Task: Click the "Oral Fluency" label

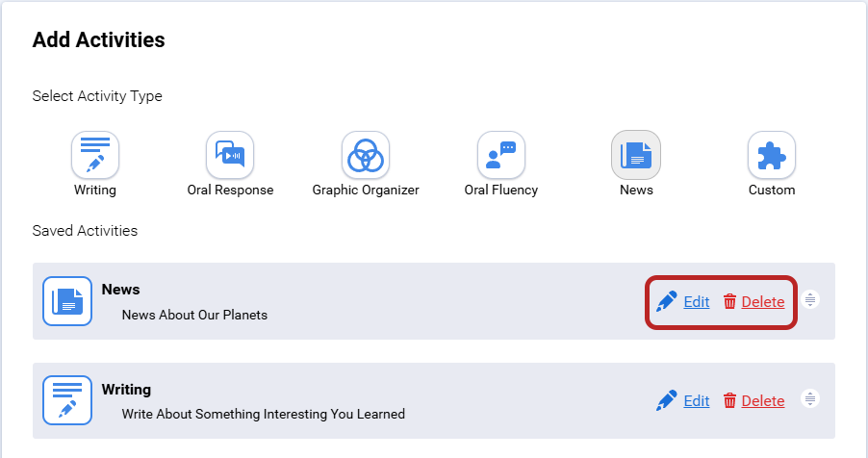Action: [501, 190]
